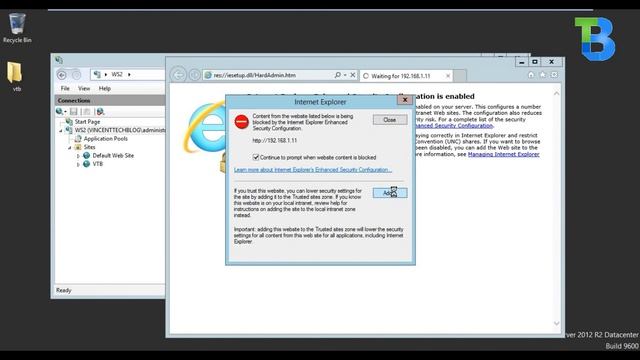
Task: Open the File menu in IIS Manager
Action: click(65, 88)
